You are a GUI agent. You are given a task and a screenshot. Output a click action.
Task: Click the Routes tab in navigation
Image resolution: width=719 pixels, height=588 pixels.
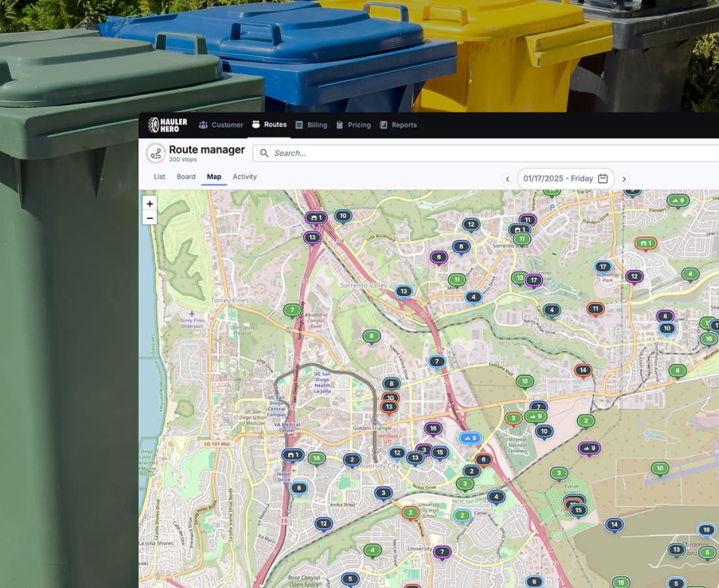pyautogui.click(x=269, y=125)
